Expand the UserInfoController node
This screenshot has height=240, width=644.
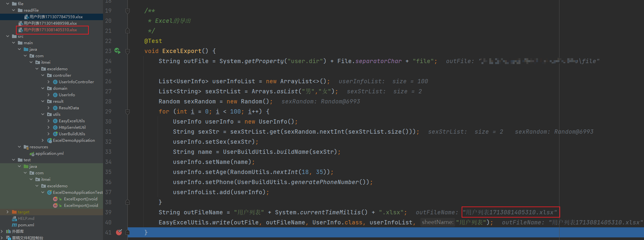pyautogui.click(x=49, y=82)
